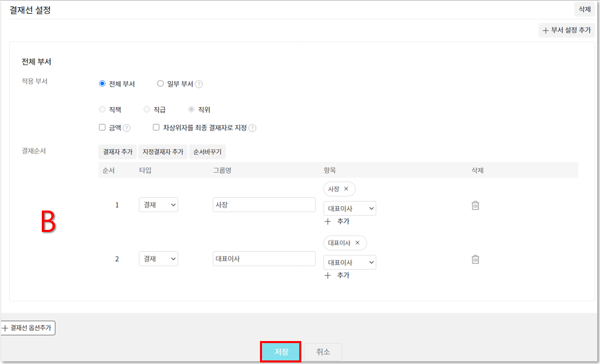
Task: Click the 저장 button
Action: click(281, 352)
